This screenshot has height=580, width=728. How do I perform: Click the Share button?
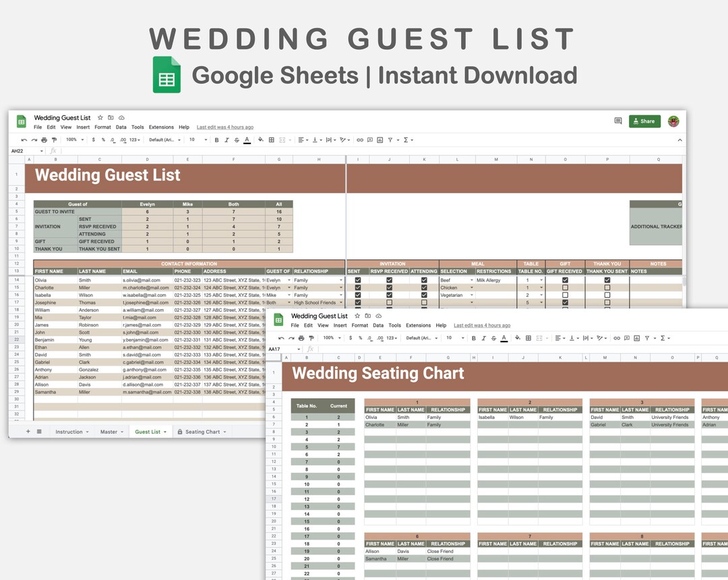click(644, 121)
